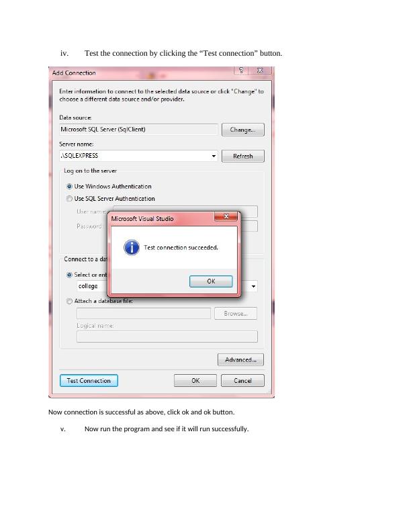Expand the Server name dropdown arrow
411x532 pixels.
pos(214,156)
